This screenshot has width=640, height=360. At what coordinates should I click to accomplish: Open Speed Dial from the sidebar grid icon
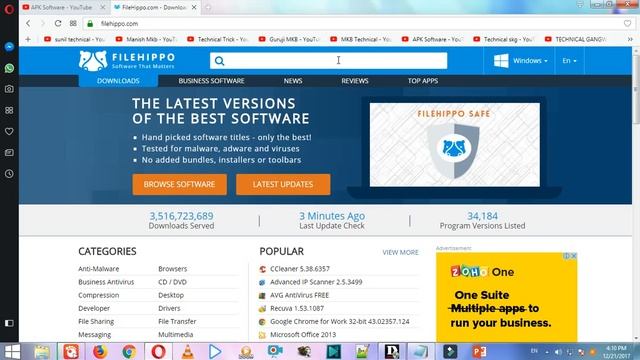tap(9, 110)
